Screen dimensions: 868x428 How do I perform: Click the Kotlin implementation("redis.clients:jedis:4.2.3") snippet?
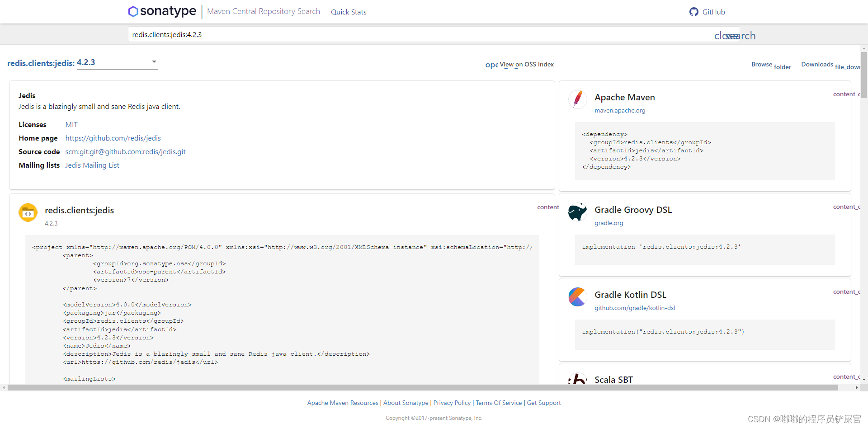(x=663, y=332)
